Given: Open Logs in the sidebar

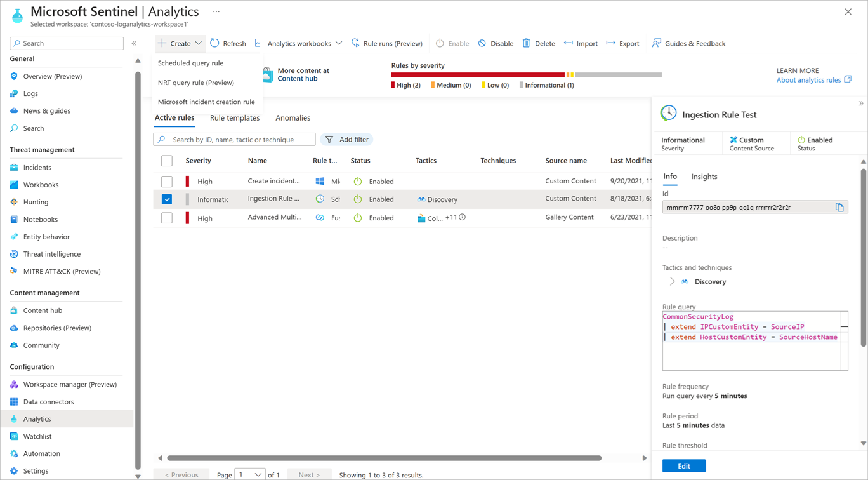Looking at the screenshot, I should click(30, 93).
